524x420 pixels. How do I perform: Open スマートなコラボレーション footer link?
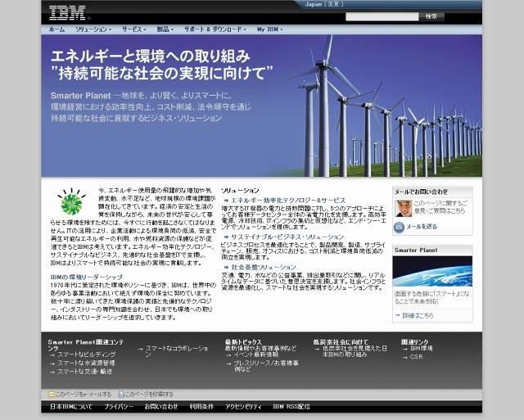[x=177, y=351]
